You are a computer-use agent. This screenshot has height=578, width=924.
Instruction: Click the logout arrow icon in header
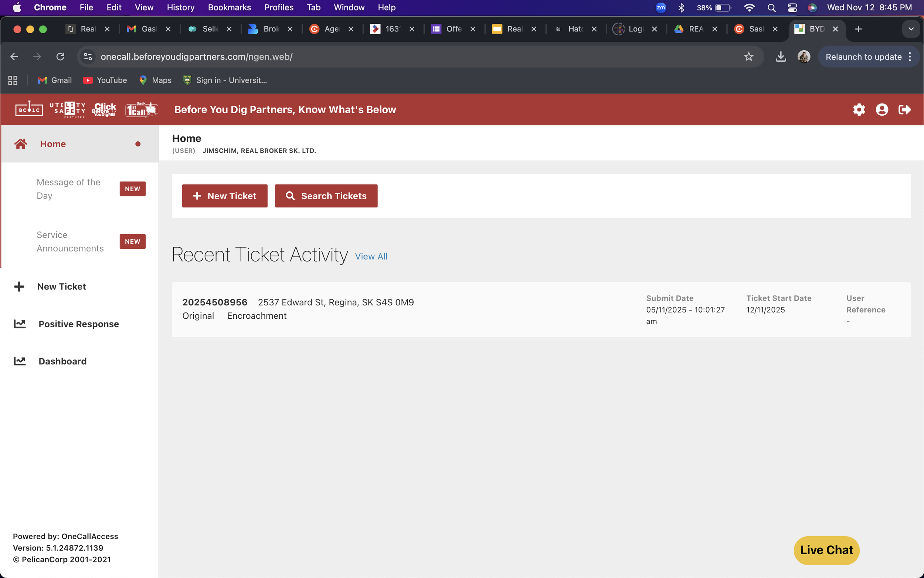point(904,110)
